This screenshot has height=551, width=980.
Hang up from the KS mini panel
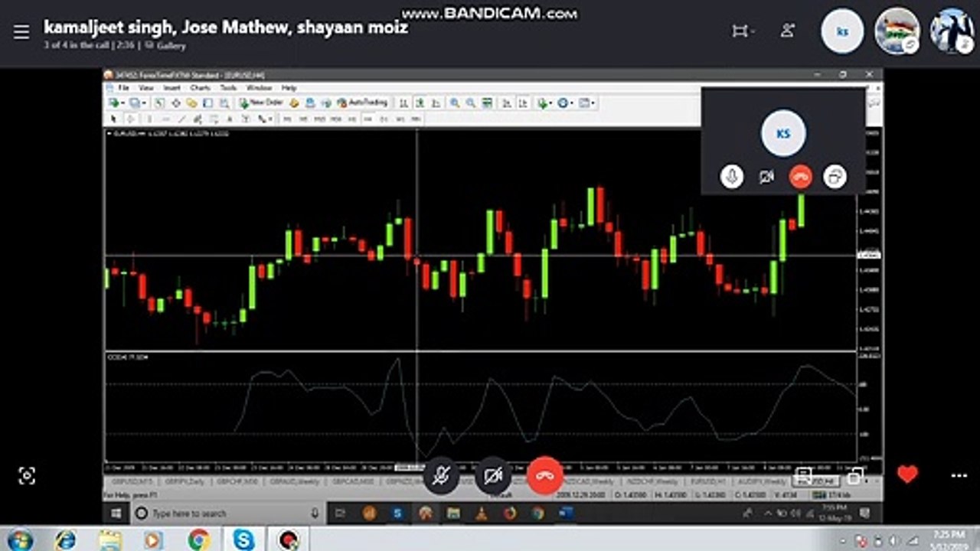[x=801, y=177]
